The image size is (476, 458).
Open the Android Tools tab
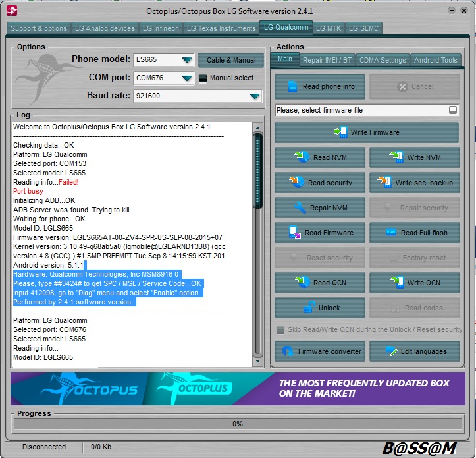pos(436,60)
